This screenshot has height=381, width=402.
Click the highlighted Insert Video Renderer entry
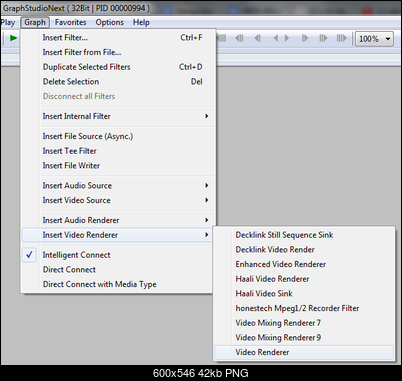pyautogui.click(x=118, y=235)
